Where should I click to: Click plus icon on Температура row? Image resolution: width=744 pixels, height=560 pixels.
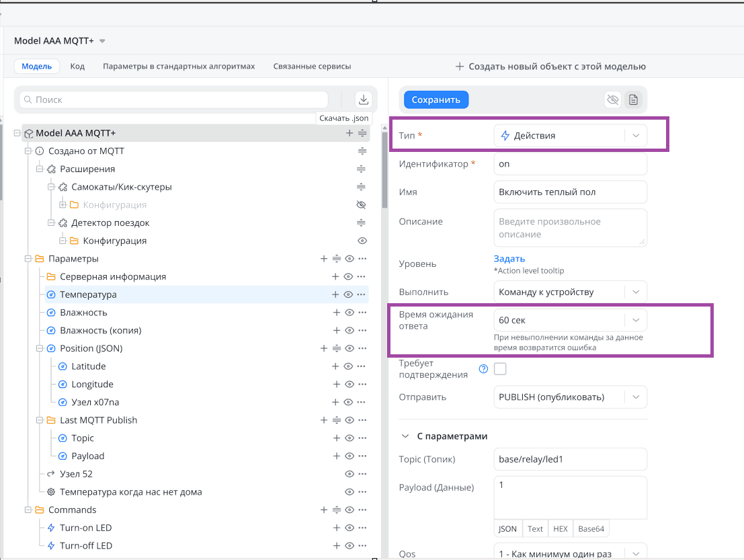tap(335, 294)
